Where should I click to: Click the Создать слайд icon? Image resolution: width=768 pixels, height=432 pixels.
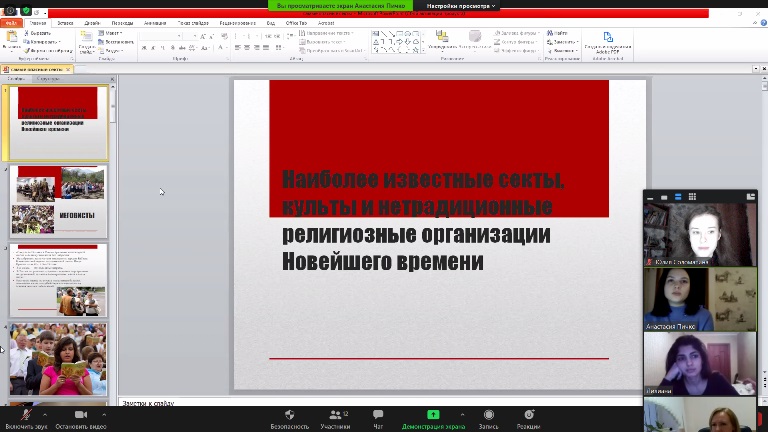tap(87, 40)
